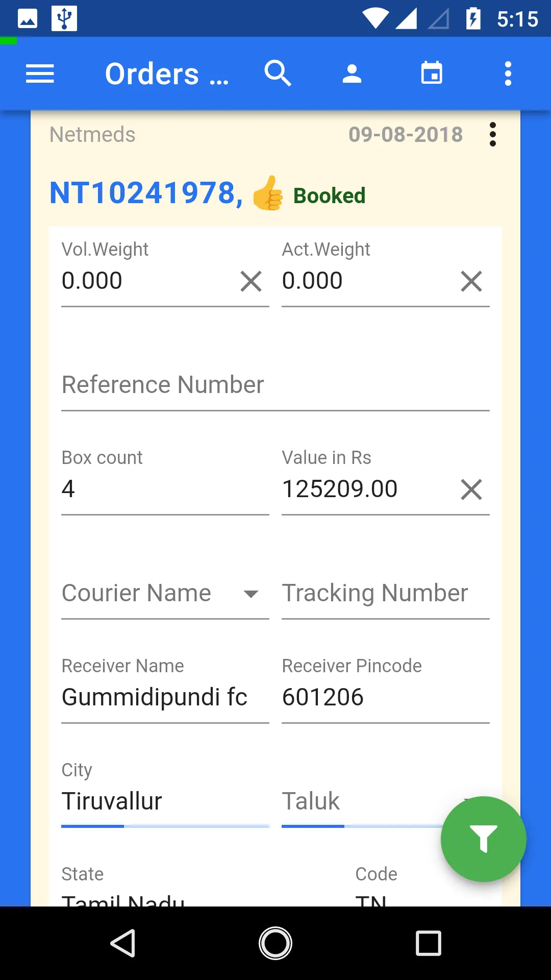Open the hamburger navigation menu

[x=40, y=74]
